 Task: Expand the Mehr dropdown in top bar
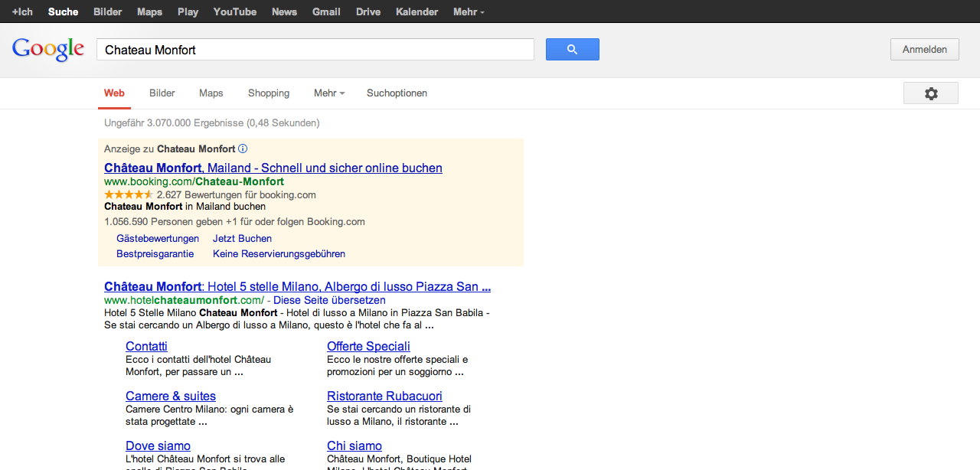point(468,11)
